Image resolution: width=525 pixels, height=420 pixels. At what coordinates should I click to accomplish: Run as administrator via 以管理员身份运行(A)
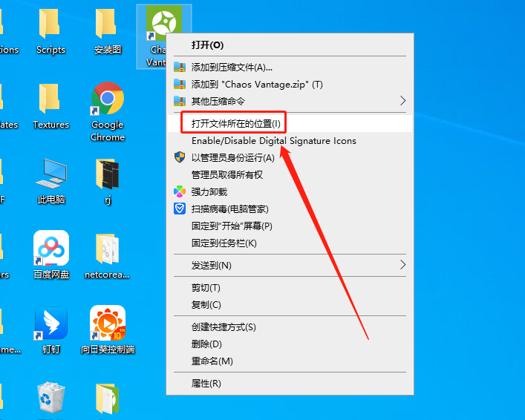(232, 157)
